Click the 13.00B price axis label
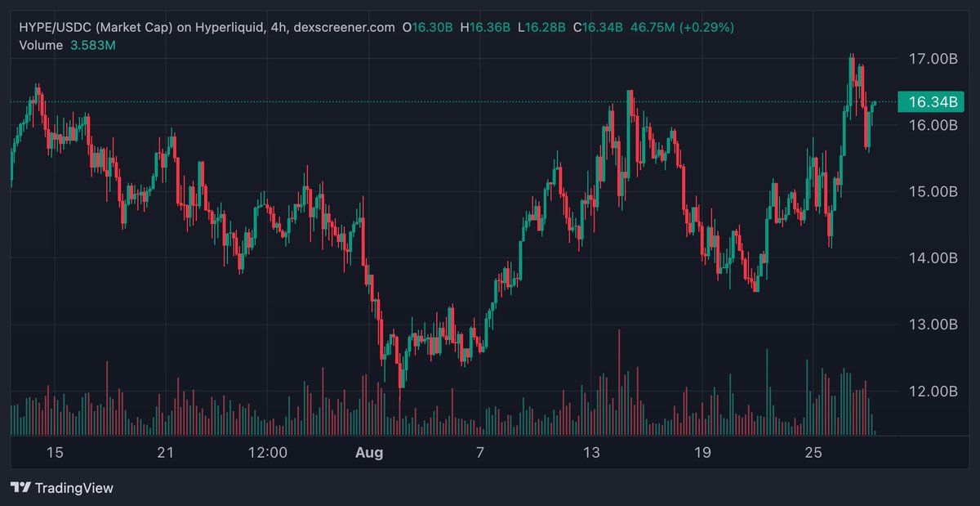The height and width of the screenshot is (506, 980). coord(932,325)
